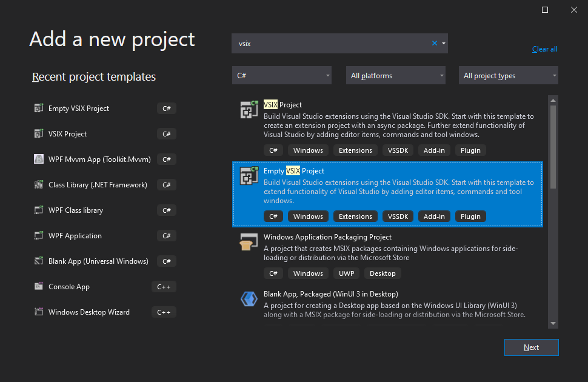
Task: Click the Blank App, Packaged WinUI 3 icon
Action: pos(249,299)
